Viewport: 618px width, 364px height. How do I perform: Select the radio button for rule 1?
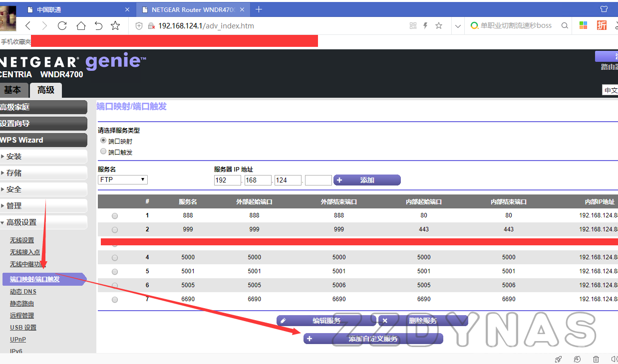(115, 216)
